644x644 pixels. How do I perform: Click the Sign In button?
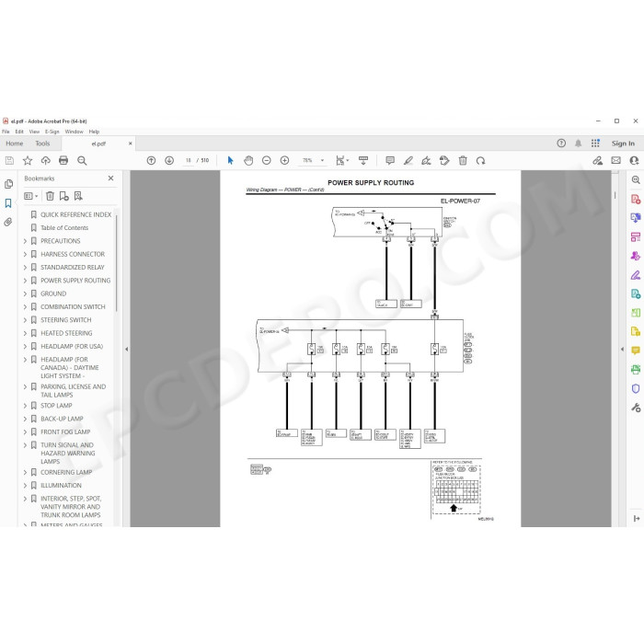pos(623,144)
